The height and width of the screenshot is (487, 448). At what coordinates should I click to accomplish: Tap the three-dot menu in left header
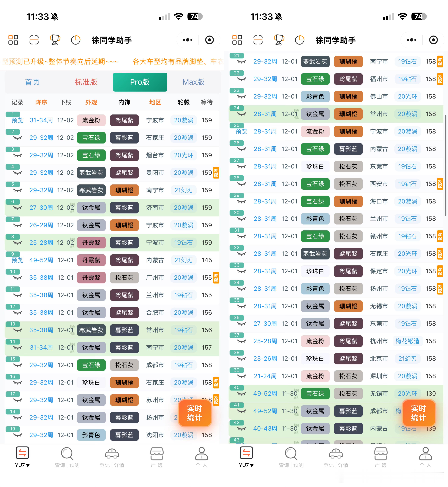(188, 40)
